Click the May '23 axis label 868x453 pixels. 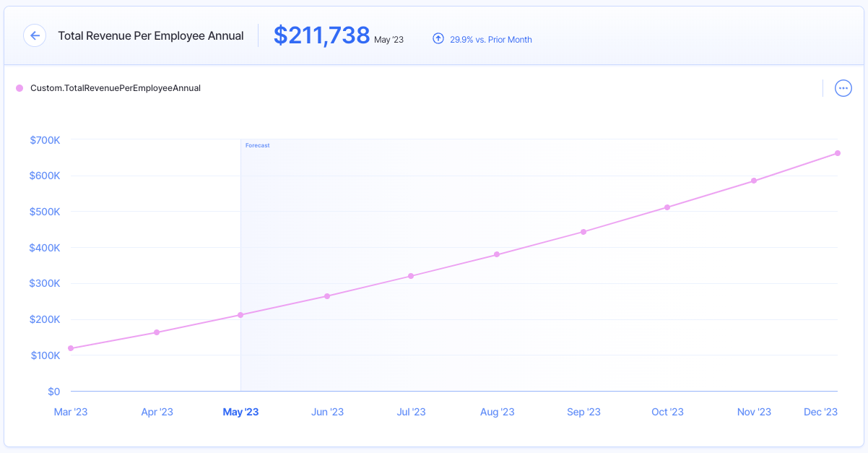click(x=240, y=411)
